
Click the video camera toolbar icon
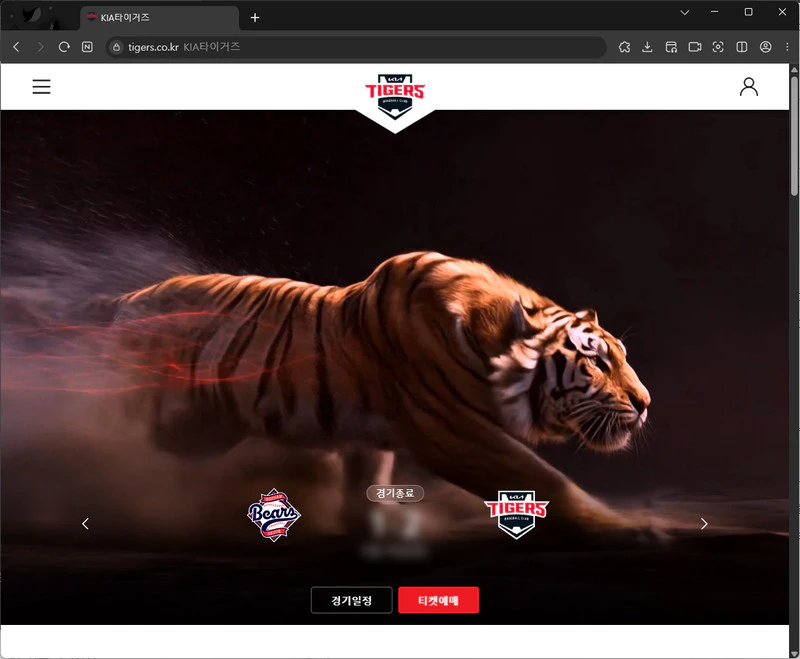coord(694,47)
